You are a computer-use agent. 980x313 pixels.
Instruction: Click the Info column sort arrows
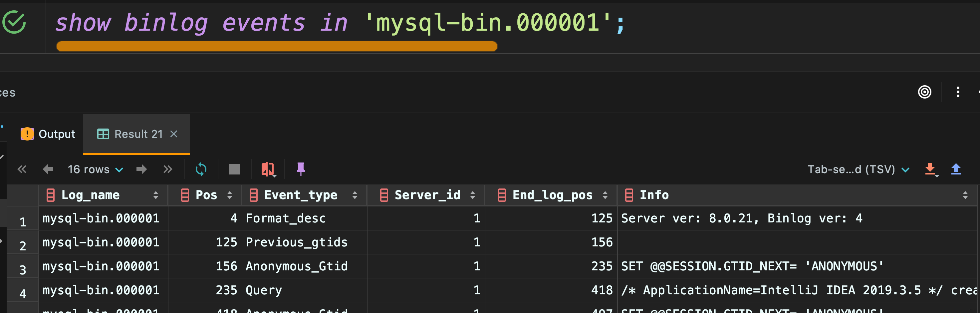pyautogui.click(x=965, y=195)
